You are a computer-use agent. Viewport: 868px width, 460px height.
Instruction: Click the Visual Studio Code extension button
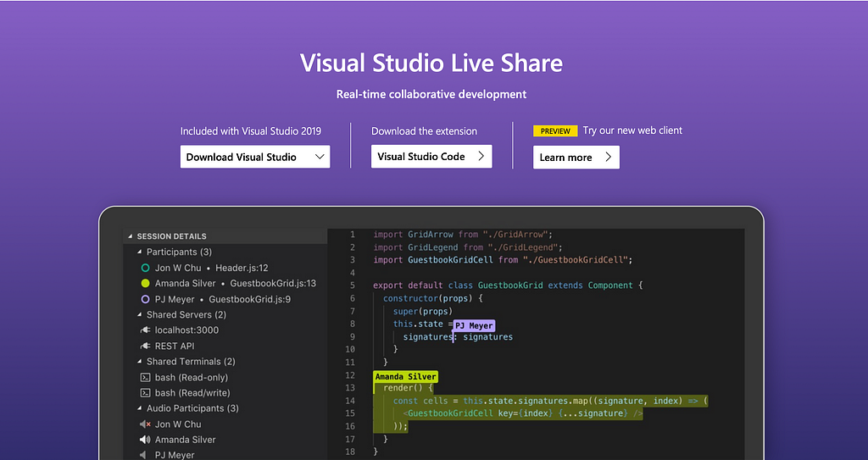click(x=431, y=157)
